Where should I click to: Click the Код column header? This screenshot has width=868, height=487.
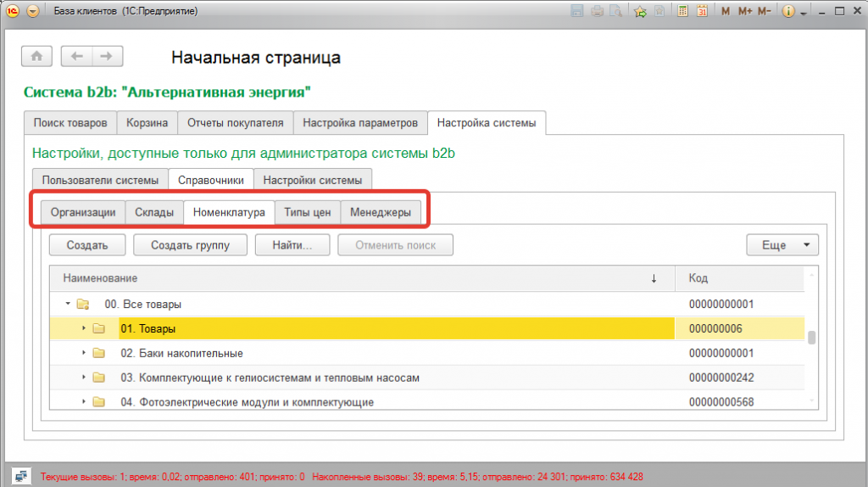coord(739,278)
